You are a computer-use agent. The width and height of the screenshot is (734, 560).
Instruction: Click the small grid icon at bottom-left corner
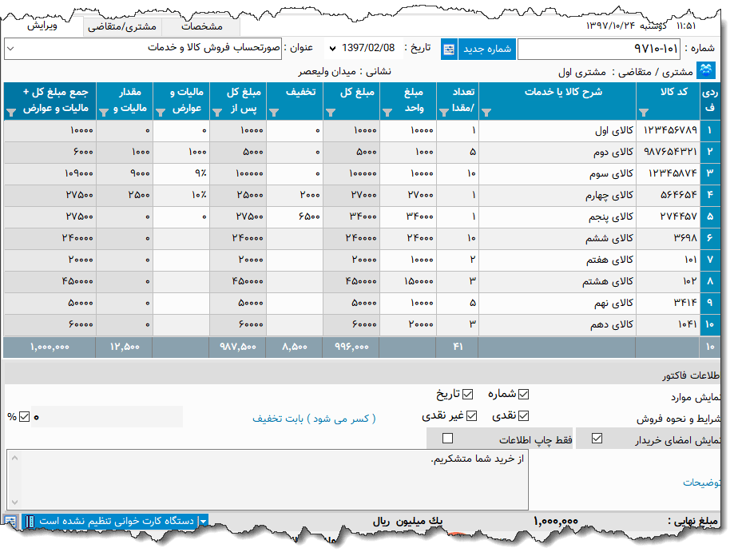9,520
